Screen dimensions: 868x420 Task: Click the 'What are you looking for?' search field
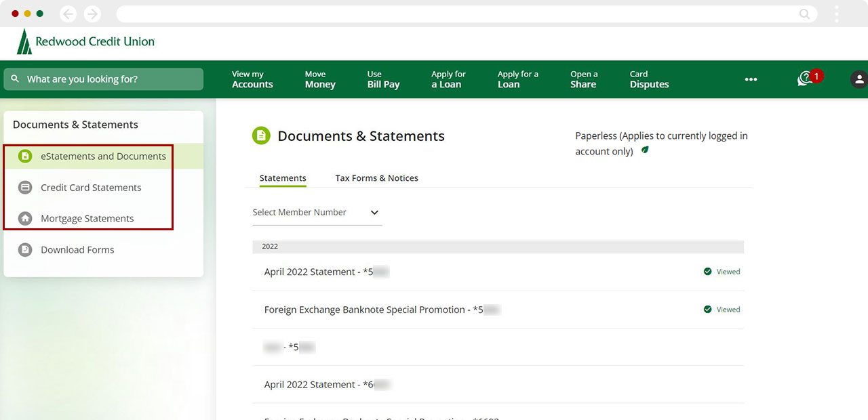pos(103,79)
